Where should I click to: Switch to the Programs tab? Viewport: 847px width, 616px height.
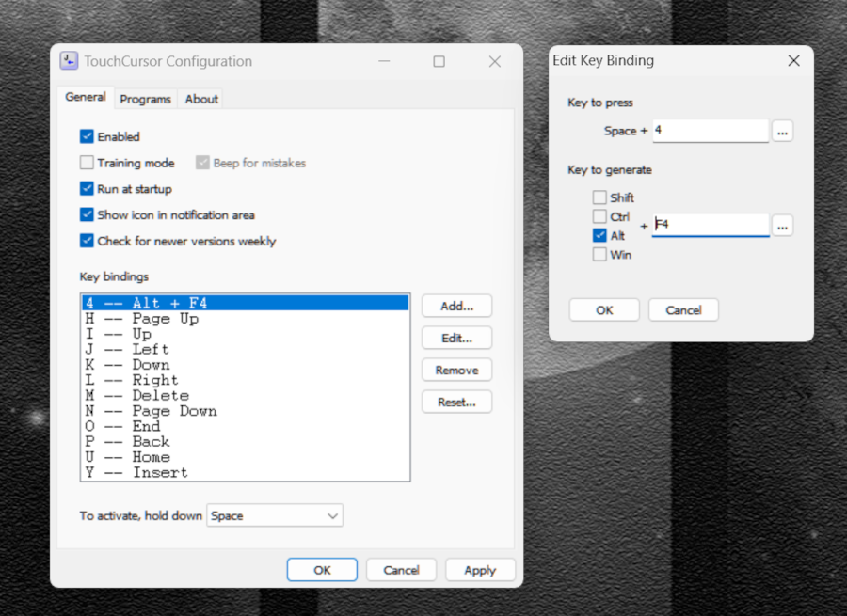pyautogui.click(x=145, y=100)
